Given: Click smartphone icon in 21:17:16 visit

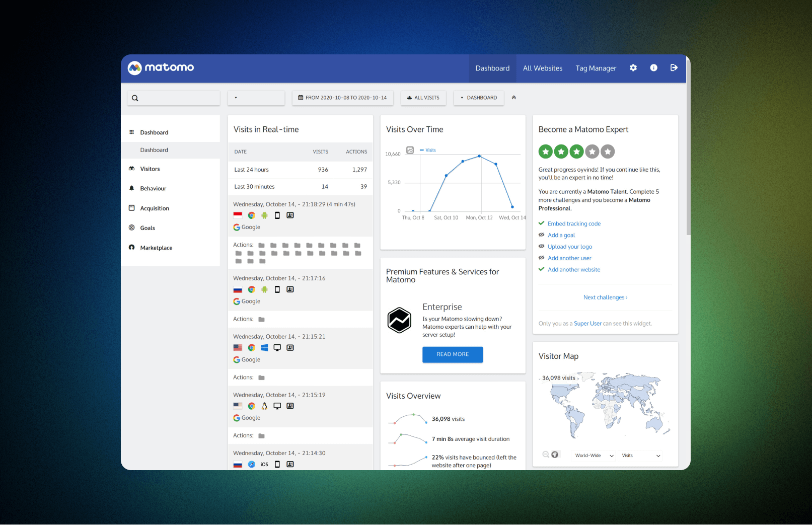Looking at the screenshot, I should tap(277, 289).
